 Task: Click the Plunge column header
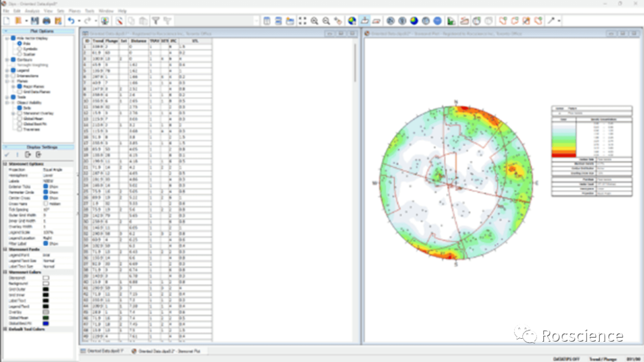point(111,41)
